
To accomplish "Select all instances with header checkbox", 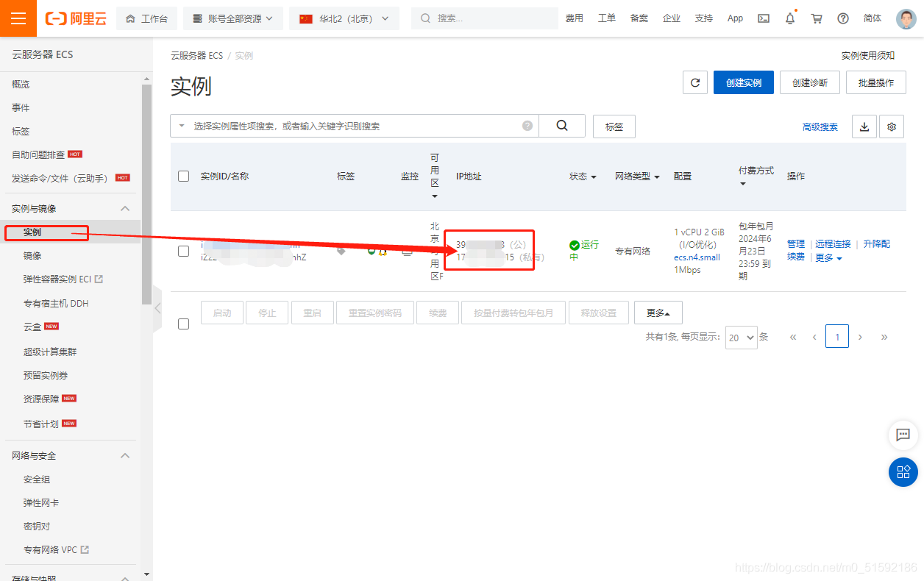I will click(184, 176).
